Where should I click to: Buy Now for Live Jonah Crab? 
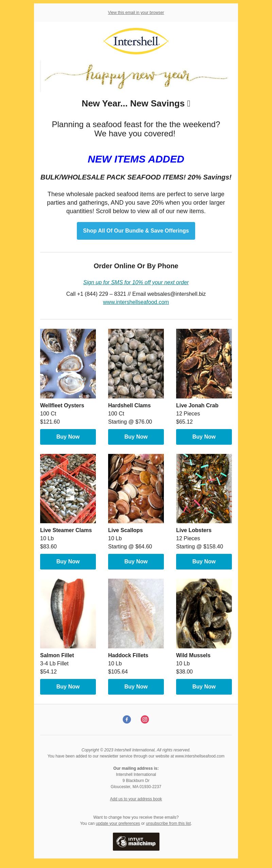coord(204,437)
